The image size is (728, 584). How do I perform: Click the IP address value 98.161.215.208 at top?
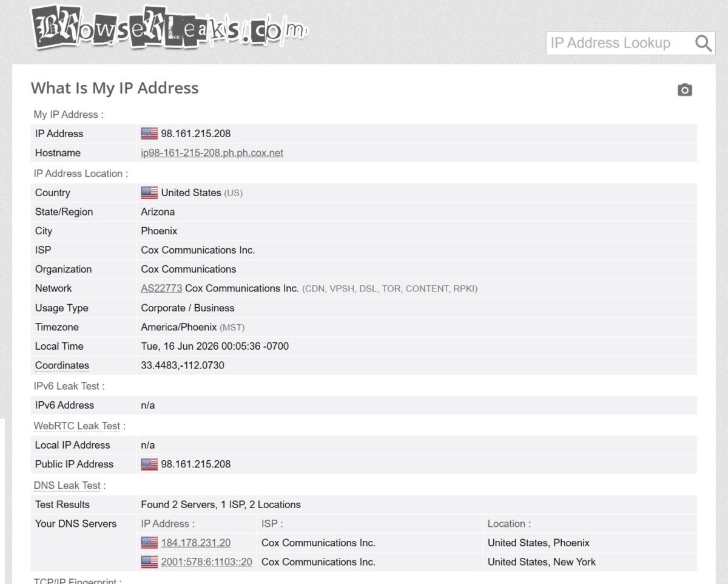195,134
